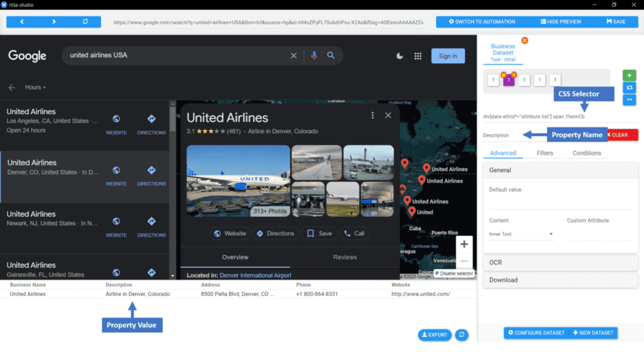
Task: Submit search with magnifier icon
Action: pos(331,55)
